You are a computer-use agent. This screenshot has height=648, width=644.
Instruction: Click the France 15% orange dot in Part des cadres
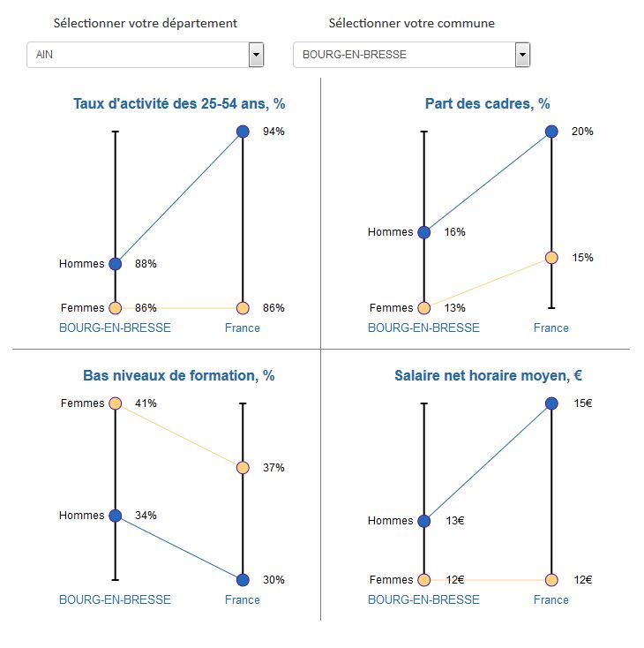(x=551, y=258)
